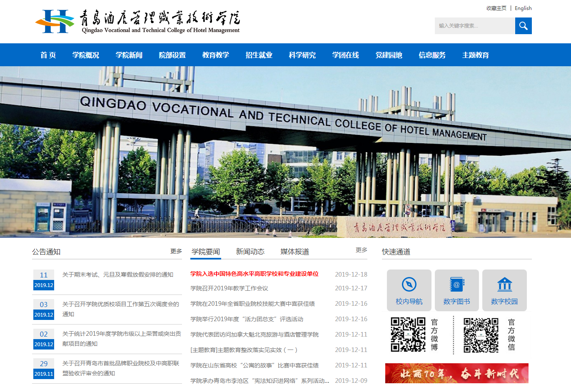Viewport: 571px width, 392px height.
Task: Open the 招生就业 menu
Action: point(259,55)
